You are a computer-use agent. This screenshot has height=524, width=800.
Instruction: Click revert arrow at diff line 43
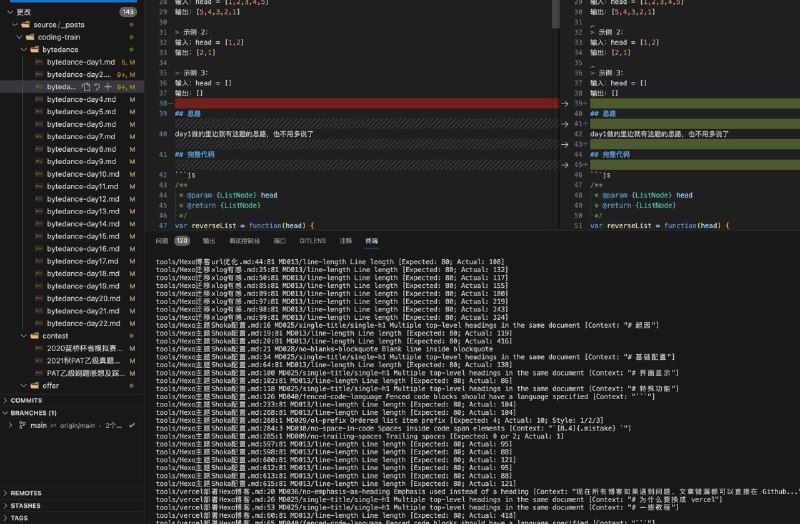coord(566,144)
